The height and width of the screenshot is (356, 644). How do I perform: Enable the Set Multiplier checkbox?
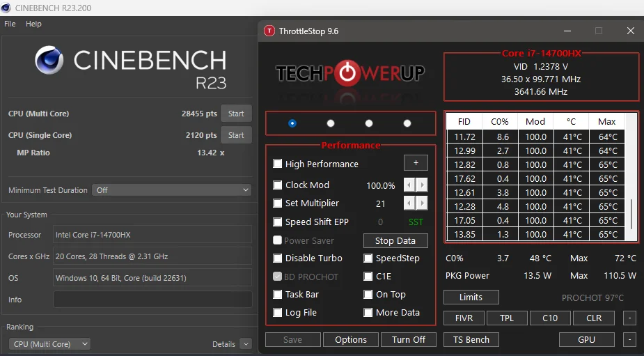pyautogui.click(x=278, y=203)
